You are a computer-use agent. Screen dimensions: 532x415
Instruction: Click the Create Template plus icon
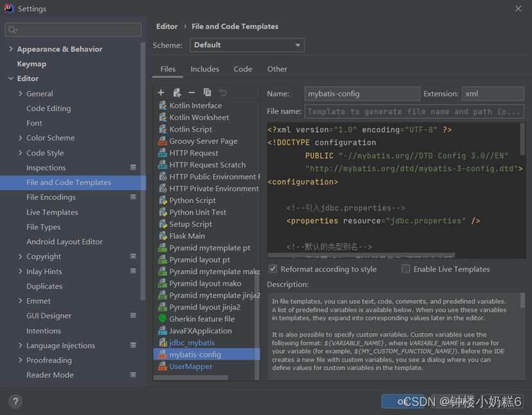coord(161,93)
